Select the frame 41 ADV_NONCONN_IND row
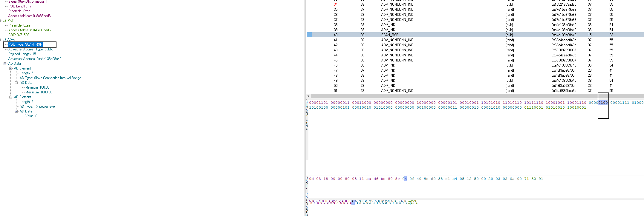This screenshot has width=644, height=216. pyautogui.click(x=475, y=40)
